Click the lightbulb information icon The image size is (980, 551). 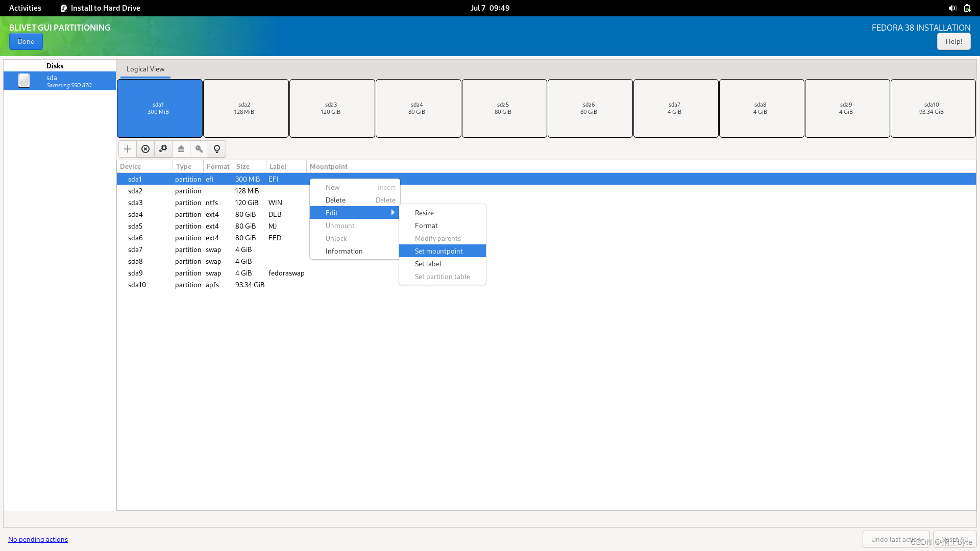click(217, 149)
